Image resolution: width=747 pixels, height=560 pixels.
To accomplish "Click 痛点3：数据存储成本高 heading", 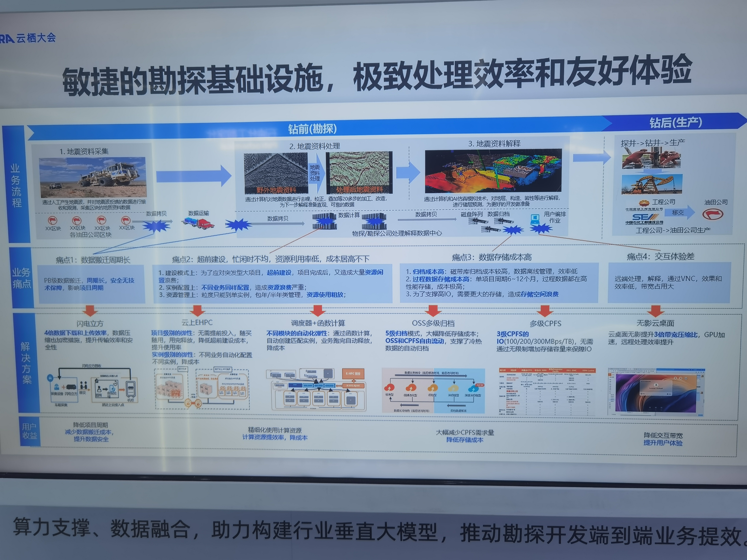I will tap(492, 257).
